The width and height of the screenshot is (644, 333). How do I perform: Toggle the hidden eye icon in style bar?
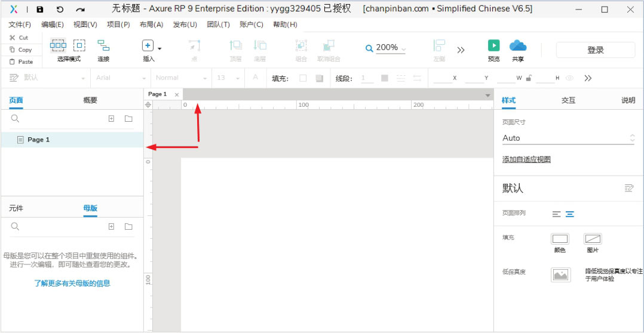[569, 78]
